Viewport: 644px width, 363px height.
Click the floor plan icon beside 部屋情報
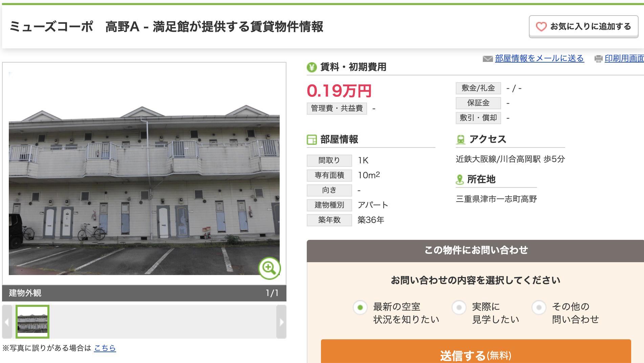click(312, 139)
